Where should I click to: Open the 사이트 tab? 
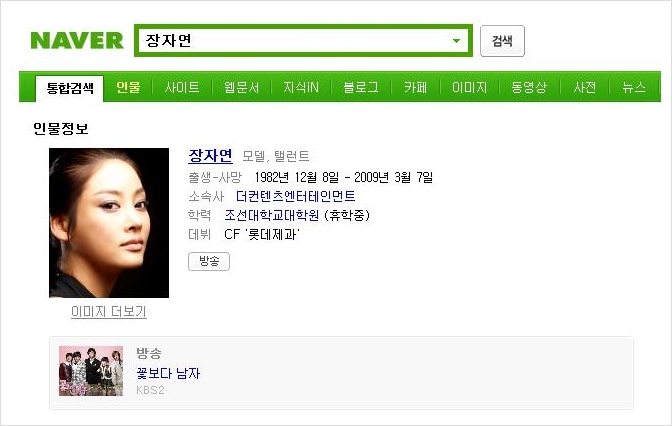point(182,87)
